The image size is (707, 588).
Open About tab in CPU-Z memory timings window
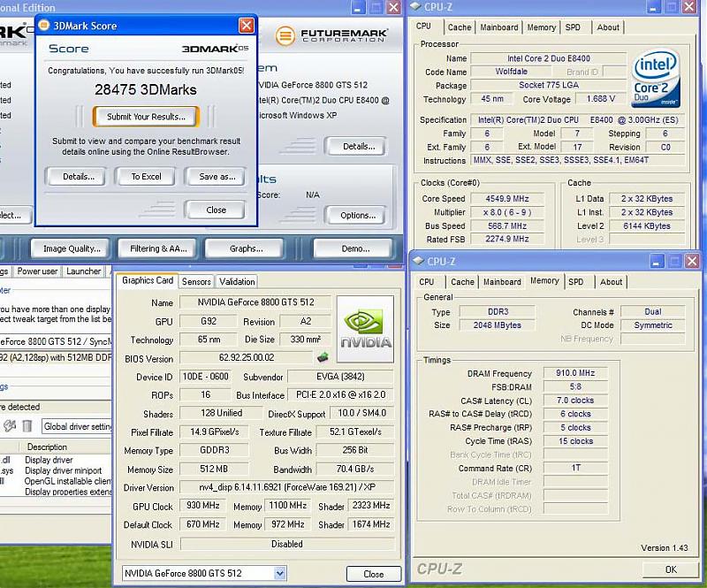[611, 282]
